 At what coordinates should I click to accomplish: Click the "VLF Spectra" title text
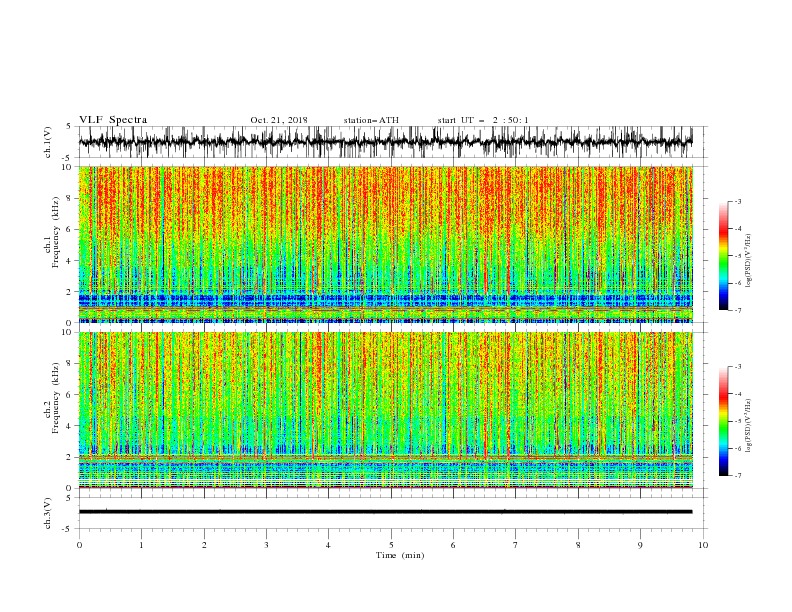(x=113, y=120)
